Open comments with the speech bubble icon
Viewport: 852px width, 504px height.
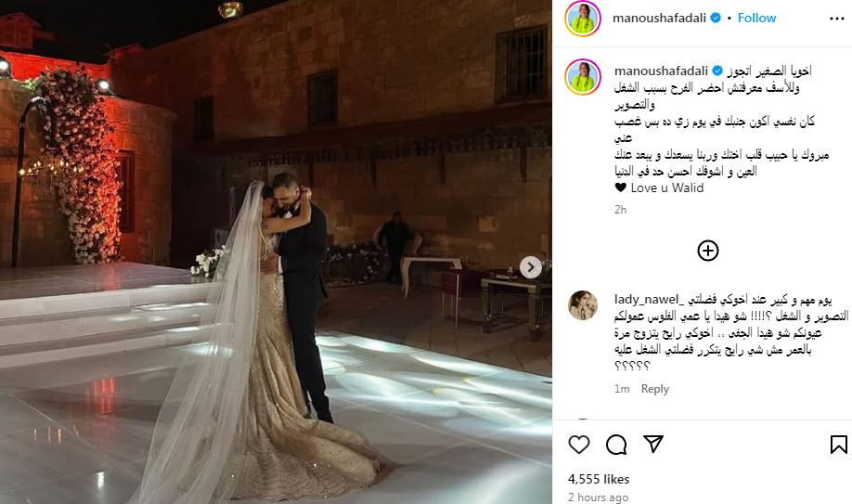coord(616,445)
